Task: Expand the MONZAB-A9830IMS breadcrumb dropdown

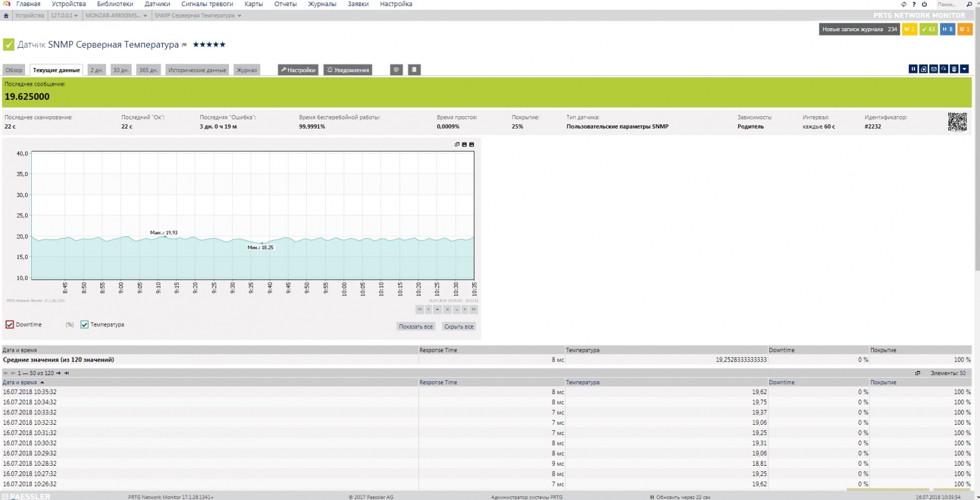Action: pyautogui.click(x=145, y=15)
